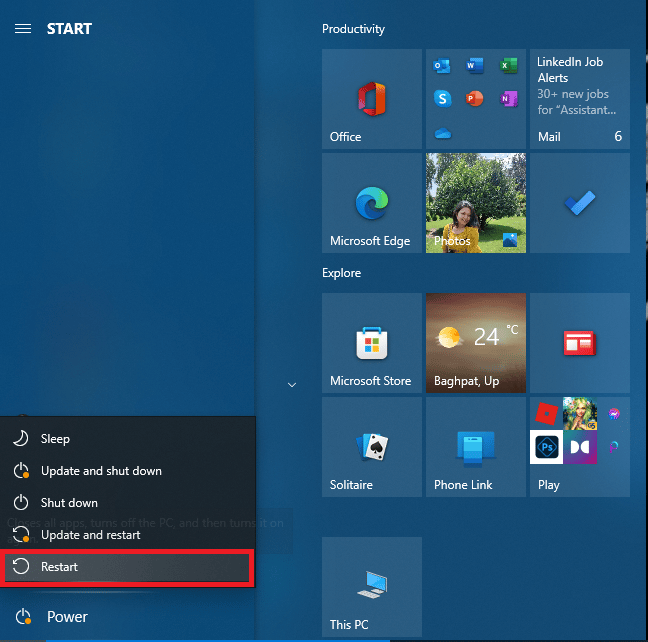
Task: Open the Phone Link tile
Action: (476, 447)
